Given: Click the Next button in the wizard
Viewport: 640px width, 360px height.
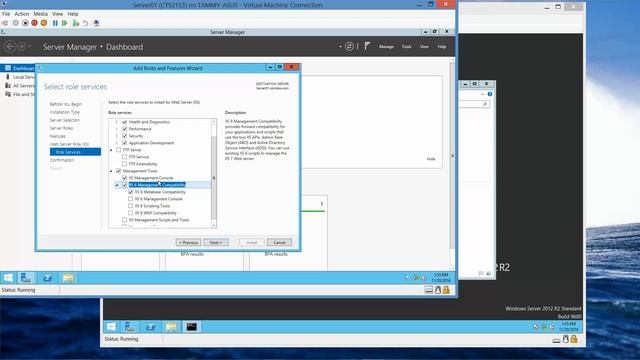Looking at the screenshot, I should tap(216, 242).
